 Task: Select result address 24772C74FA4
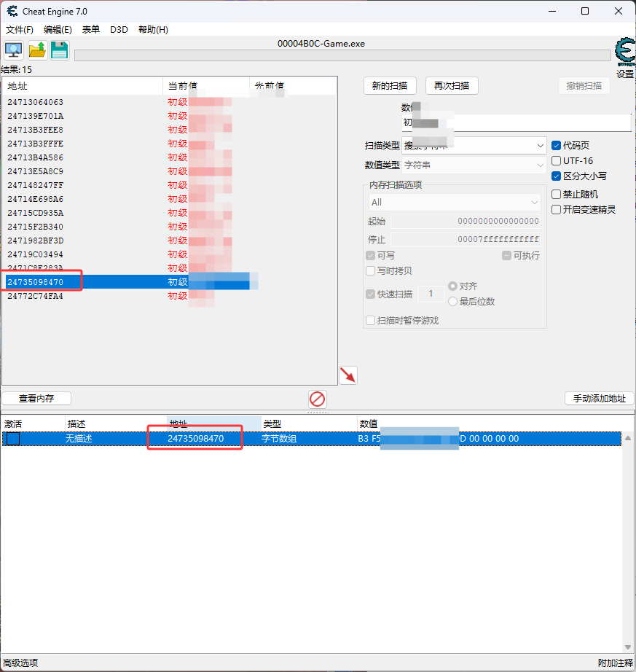pyautogui.click(x=35, y=296)
